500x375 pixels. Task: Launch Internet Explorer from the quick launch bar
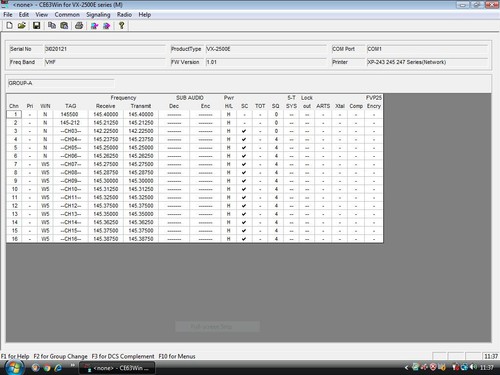click(x=58, y=368)
